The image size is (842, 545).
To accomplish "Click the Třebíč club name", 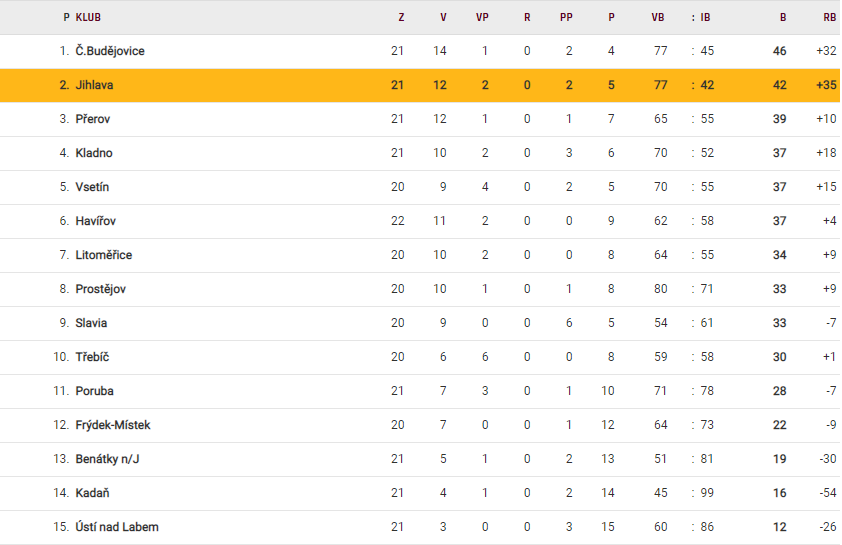I will (91, 357).
